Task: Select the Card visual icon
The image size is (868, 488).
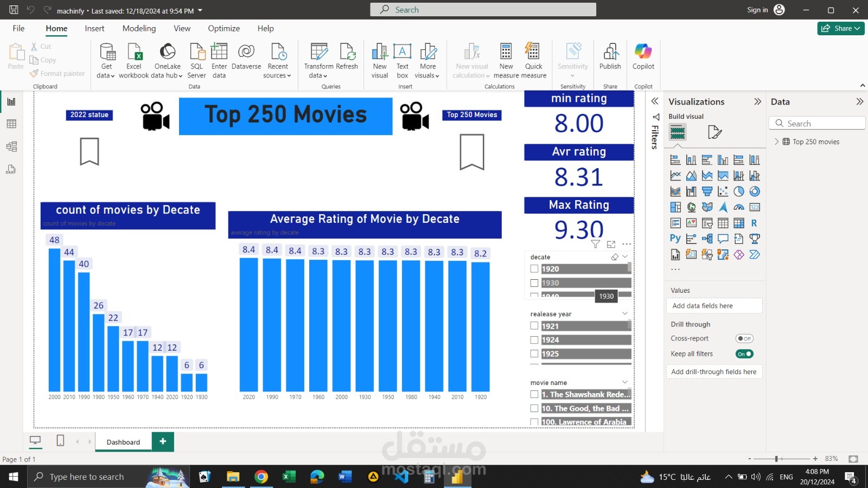Action: tap(755, 207)
